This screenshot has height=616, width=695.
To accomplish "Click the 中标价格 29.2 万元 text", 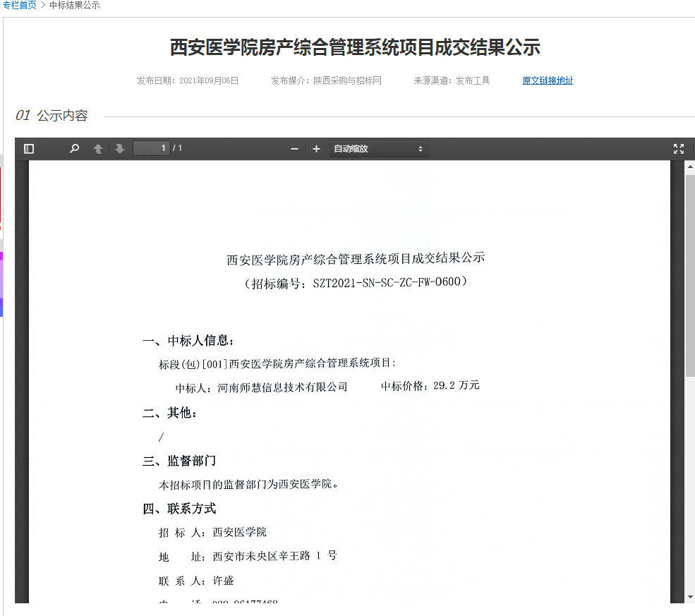I will (x=430, y=385).
